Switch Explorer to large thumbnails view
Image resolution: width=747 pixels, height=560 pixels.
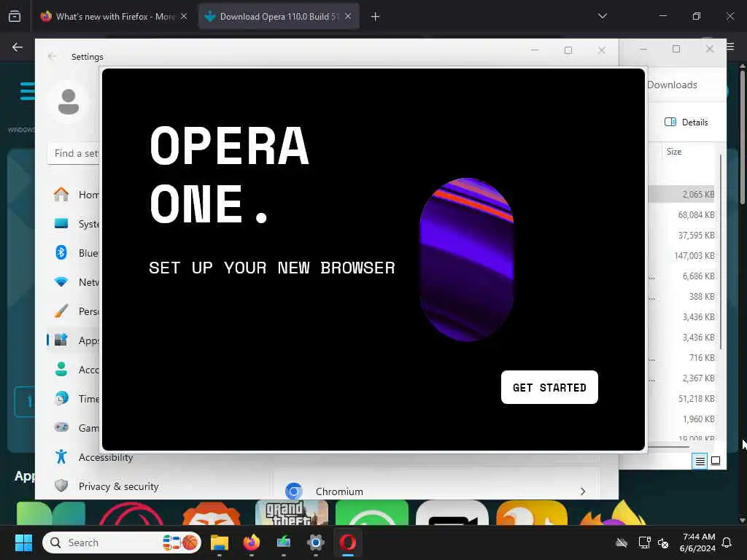pyautogui.click(x=716, y=461)
